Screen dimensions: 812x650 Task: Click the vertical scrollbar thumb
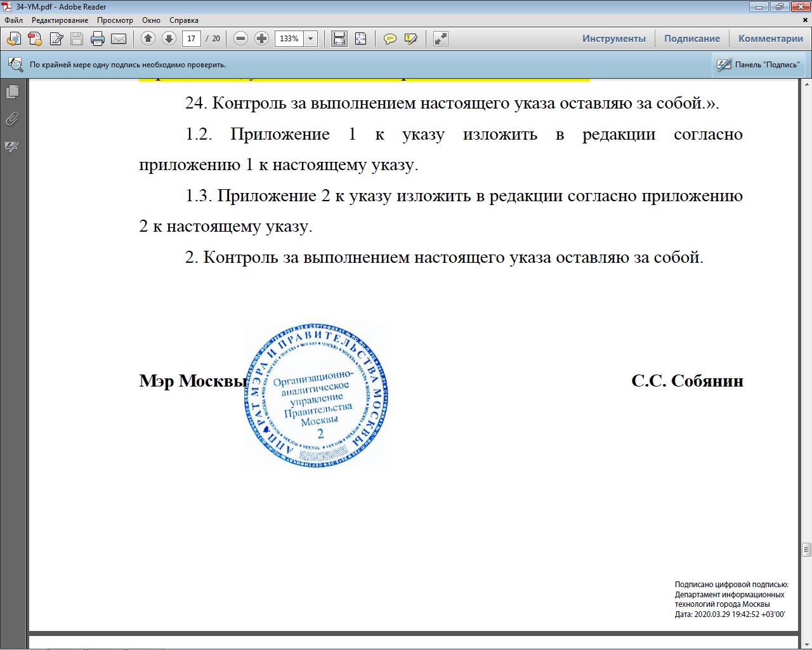coord(806,550)
